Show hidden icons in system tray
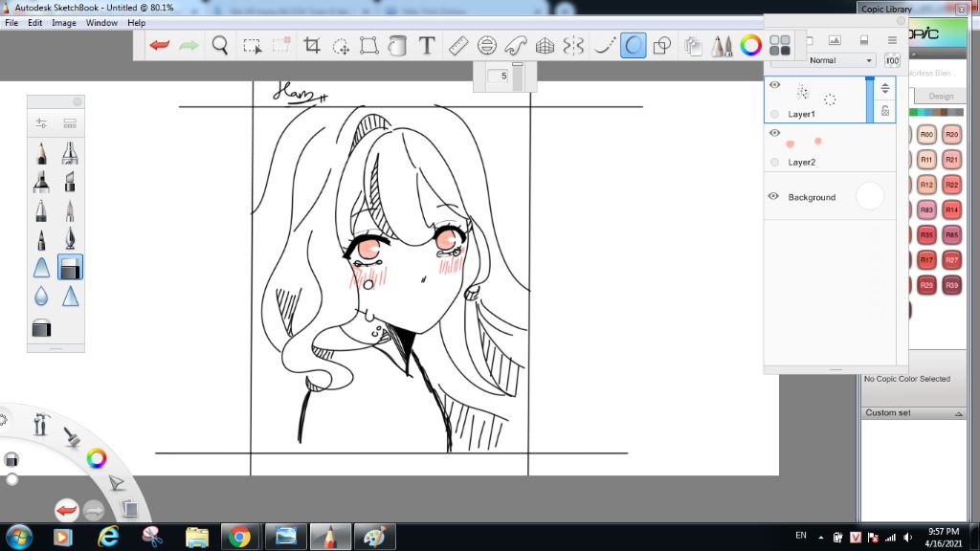Screen dimensions: 980x551 coord(820,537)
